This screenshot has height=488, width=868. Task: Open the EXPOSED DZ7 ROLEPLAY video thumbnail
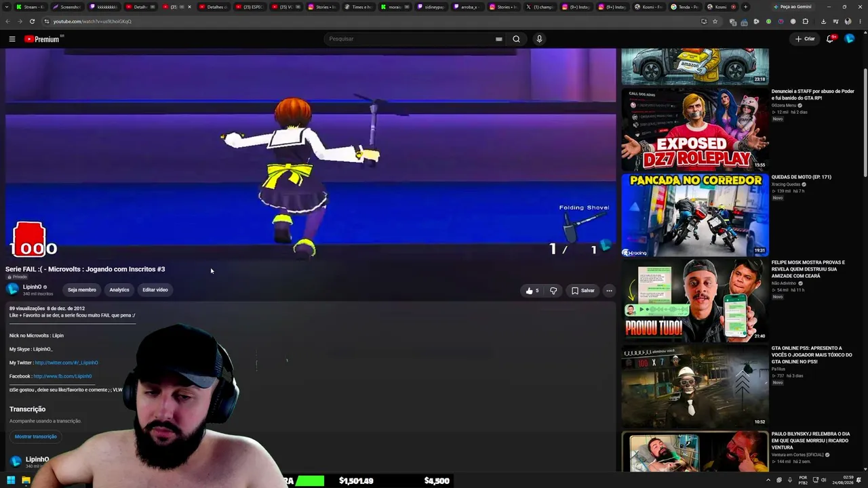(695, 129)
